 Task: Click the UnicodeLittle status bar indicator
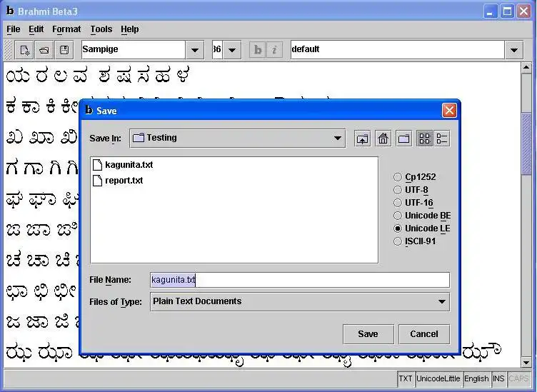(x=438, y=378)
